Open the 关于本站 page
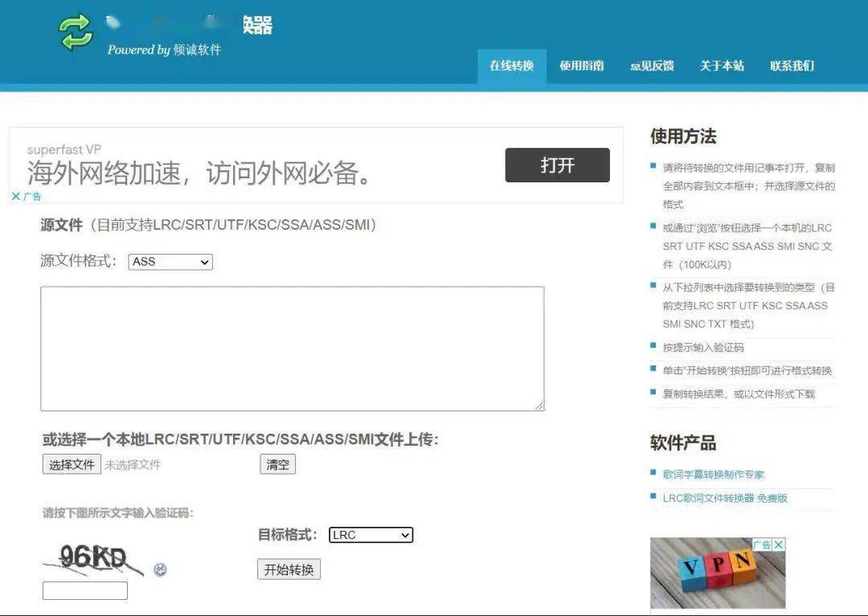Viewport: 868px width, 616px height. (x=722, y=66)
